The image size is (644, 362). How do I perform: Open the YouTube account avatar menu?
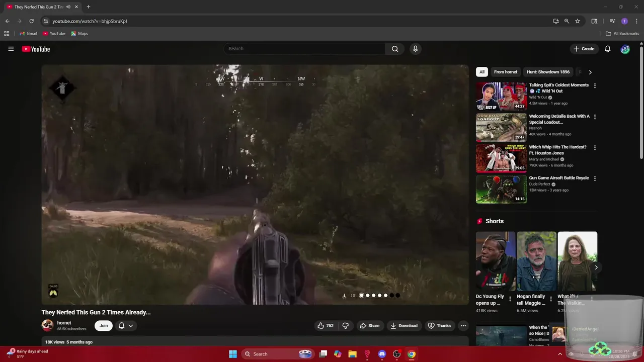[x=625, y=49]
